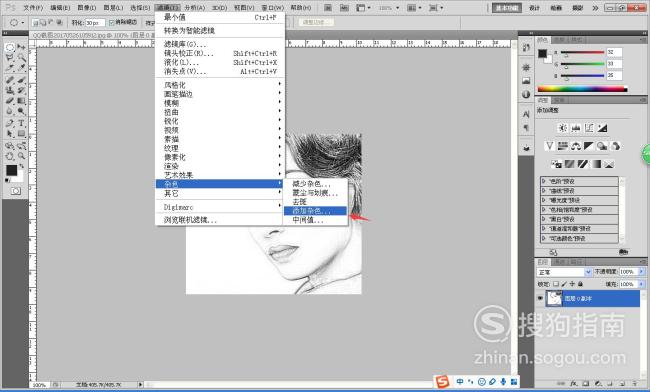650x392 pixels.
Task: Choose 蒙尘与划痕... from the submenu
Action: [315, 193]
